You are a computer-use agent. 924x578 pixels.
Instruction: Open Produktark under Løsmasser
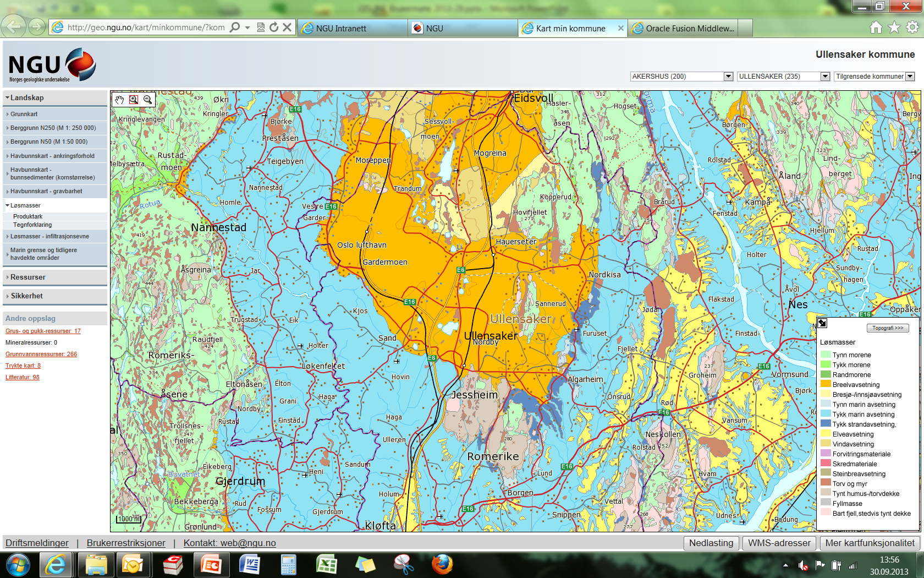point(28,217)
